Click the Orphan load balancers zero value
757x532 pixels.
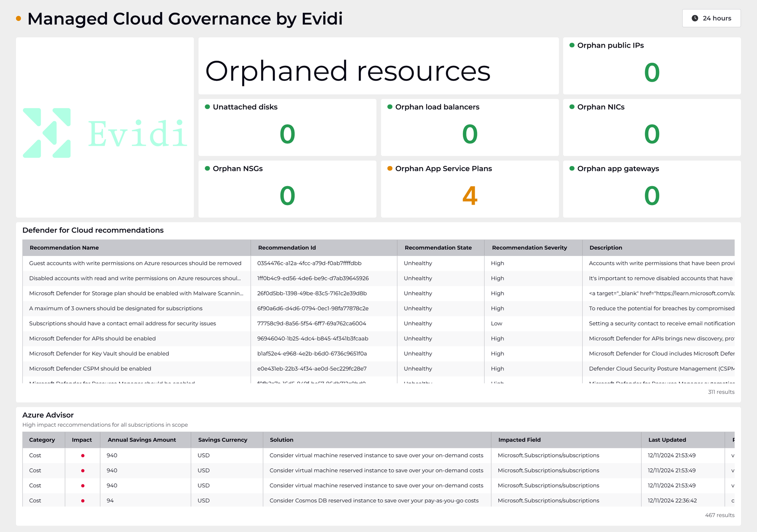470,134
